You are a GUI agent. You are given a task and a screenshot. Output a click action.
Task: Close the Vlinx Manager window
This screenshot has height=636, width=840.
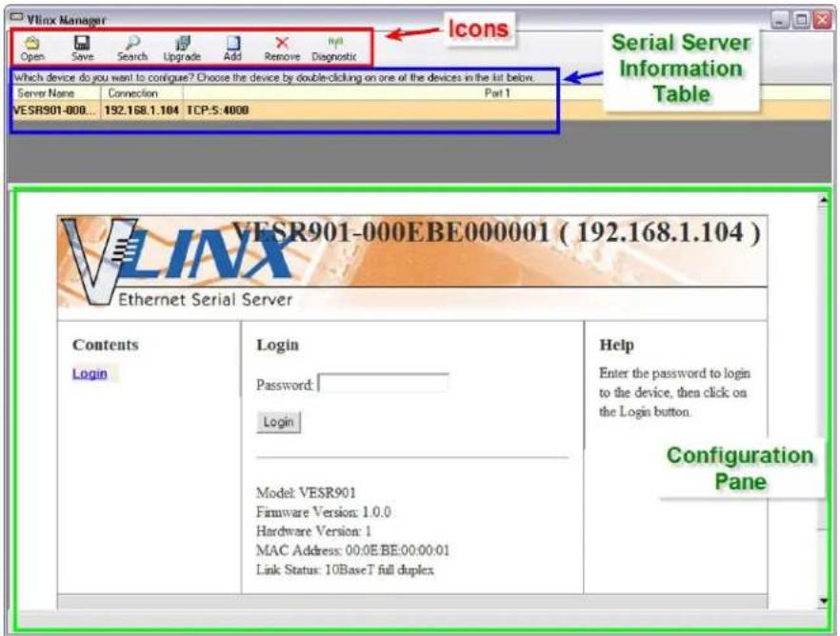click(x=822, y=20)
